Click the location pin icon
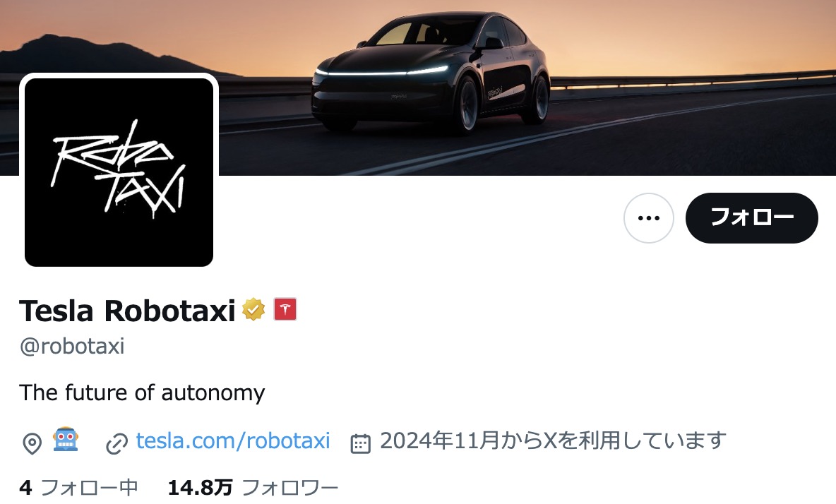Viewport: 836px width, 504px height. 32,443
